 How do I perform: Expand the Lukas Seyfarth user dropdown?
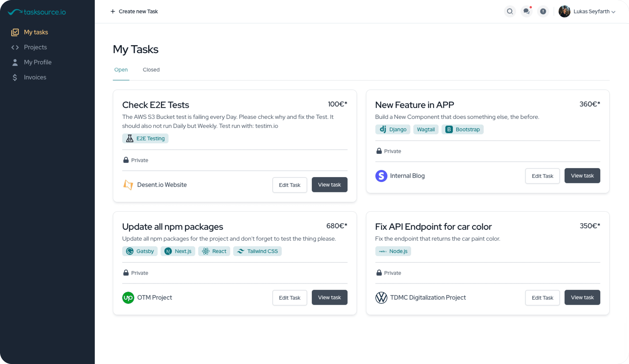point(613,12)
